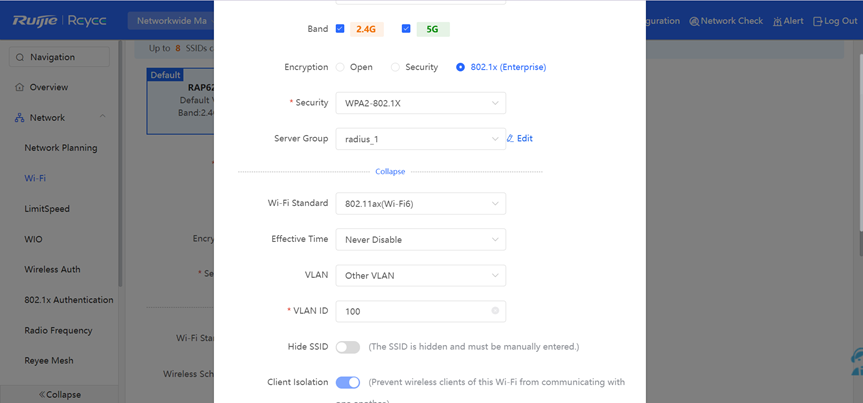Click the Log Out icon
The image size is (863, 403).
point(817,21)
